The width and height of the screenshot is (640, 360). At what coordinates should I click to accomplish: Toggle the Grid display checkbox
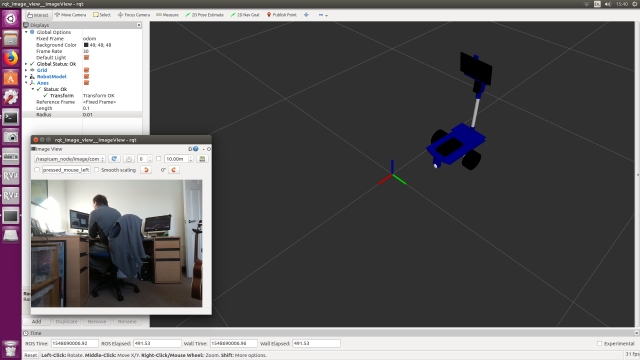pyautogui.click(x=86, y=70)
